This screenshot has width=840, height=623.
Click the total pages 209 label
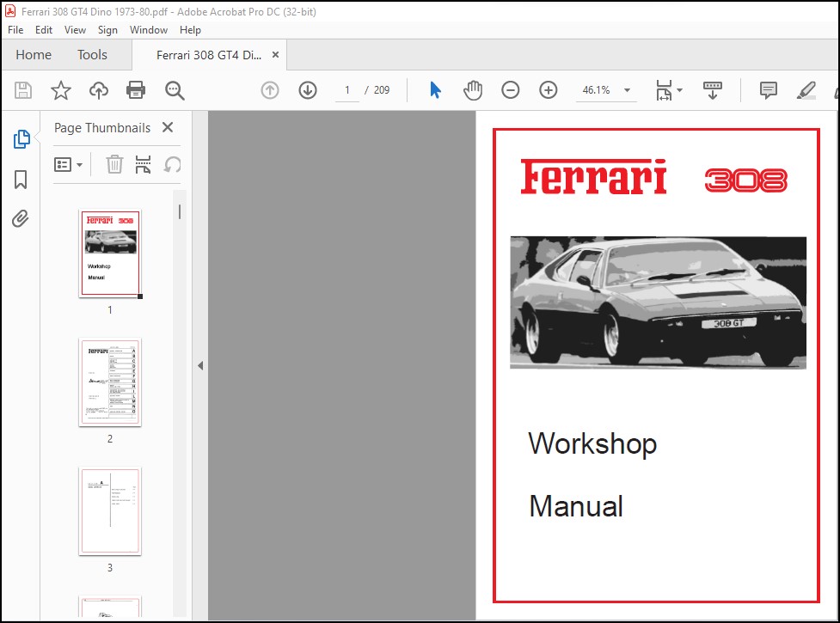[382, 90]
